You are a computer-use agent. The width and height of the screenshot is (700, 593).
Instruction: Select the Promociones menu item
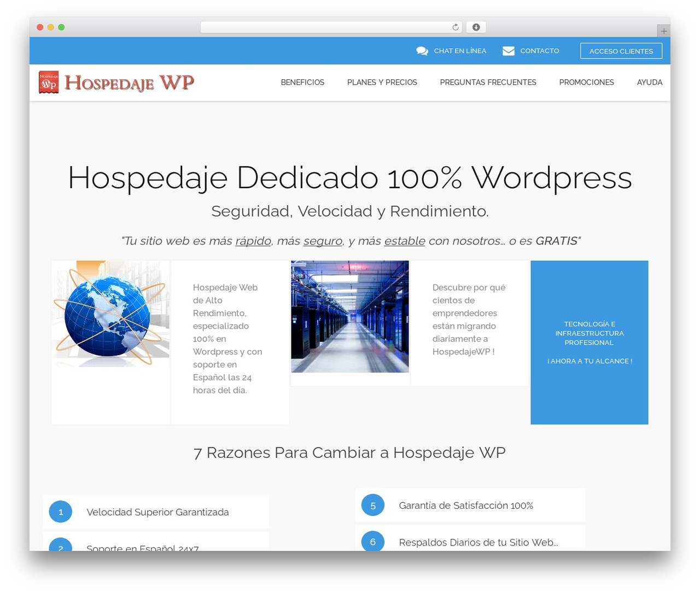point(587,82)
